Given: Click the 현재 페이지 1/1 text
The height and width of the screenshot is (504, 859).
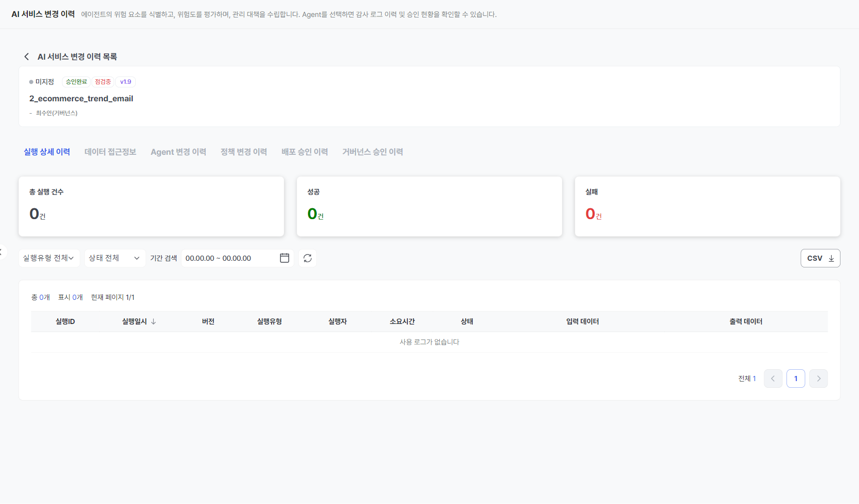Looking at the screenshot, I should click(x=113, y=297).
